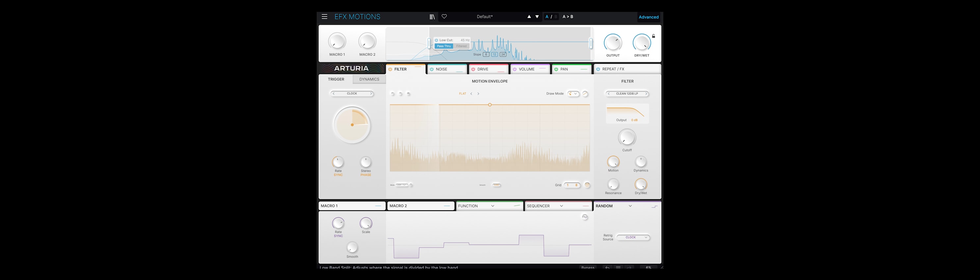Load next preset with down arrow

(x=537, y=17)
